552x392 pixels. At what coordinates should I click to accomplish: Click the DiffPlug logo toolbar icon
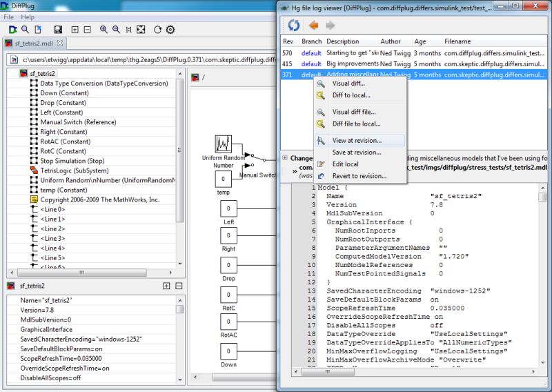13,30
